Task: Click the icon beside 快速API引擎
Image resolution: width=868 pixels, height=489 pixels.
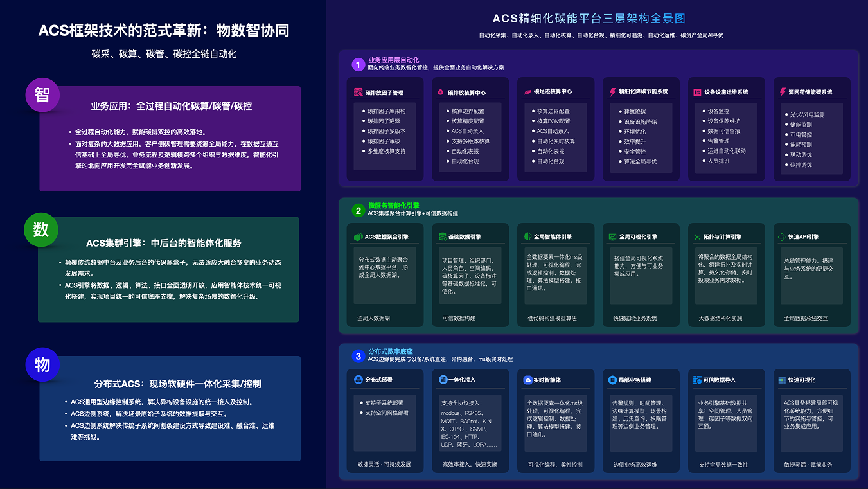Action: (782, 237)
